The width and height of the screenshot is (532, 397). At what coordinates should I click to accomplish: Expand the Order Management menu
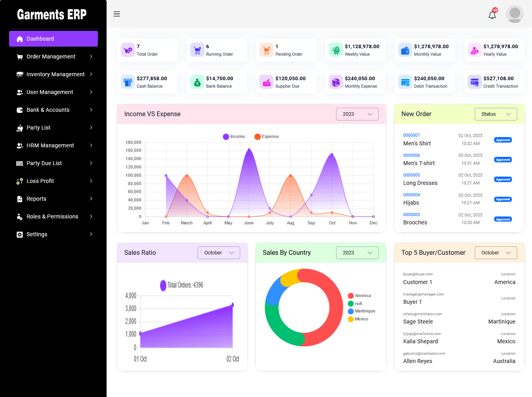(x=53, y=56)
